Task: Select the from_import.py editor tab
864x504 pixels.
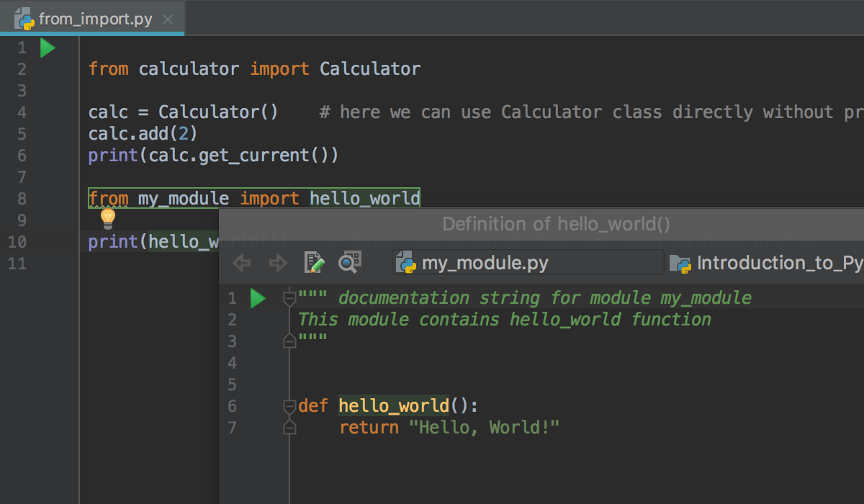Action: [92, 19]
